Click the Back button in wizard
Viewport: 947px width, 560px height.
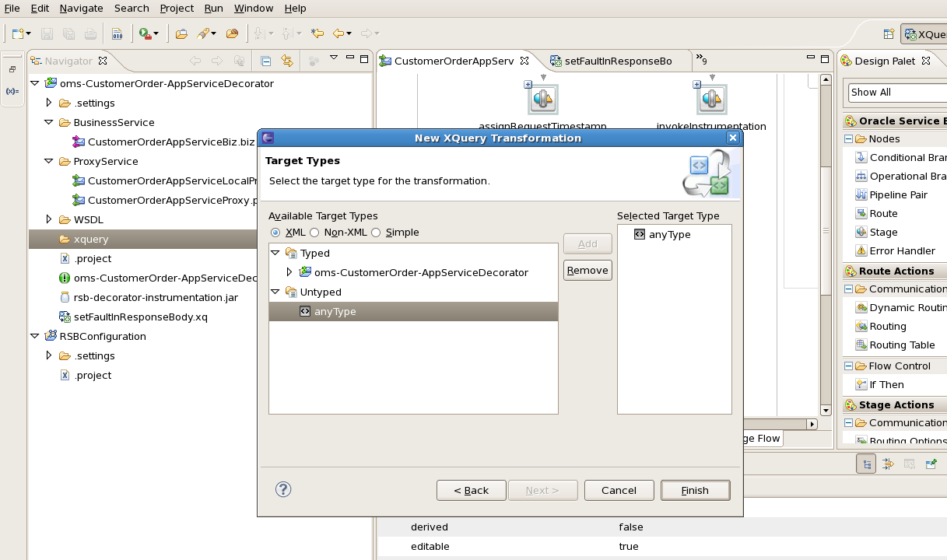pyautogui.click(x=471, y=490)
